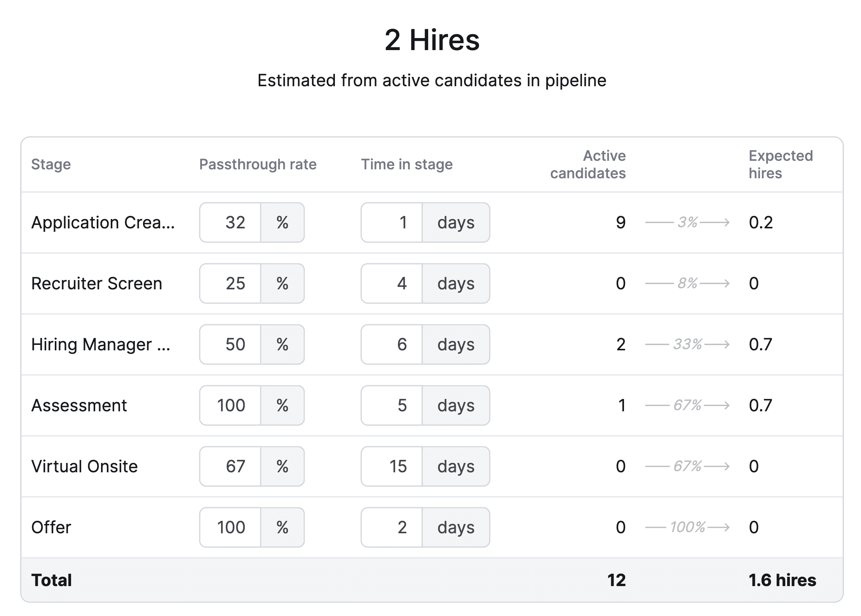
Task: Edit the Application Created time in stage field
Action: click(391, 222)
